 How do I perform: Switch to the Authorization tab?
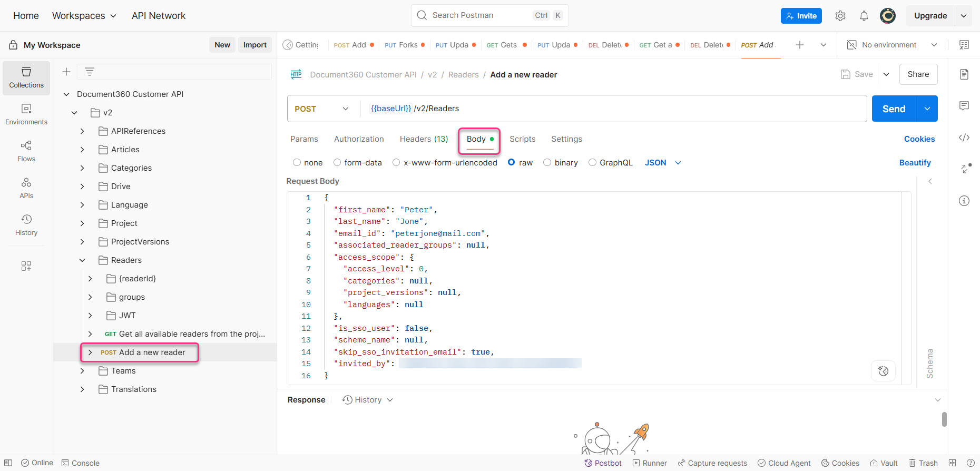pos(359,139)
